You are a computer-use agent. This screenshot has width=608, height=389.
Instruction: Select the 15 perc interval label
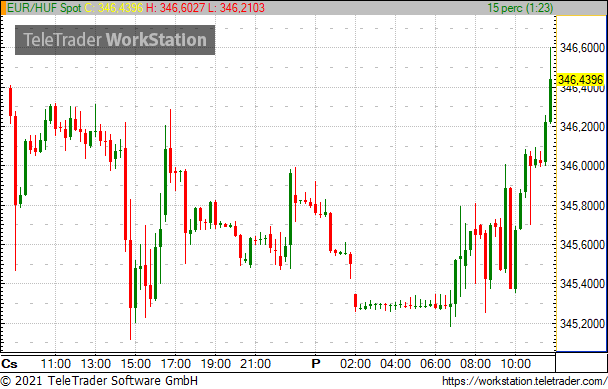(520, 8)
